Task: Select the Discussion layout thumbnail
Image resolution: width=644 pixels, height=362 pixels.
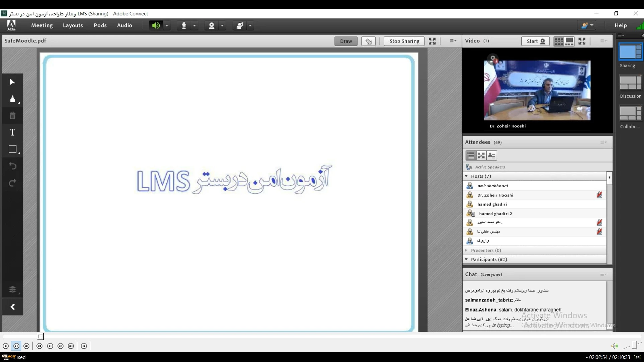Action: click(x=630, y=83)
